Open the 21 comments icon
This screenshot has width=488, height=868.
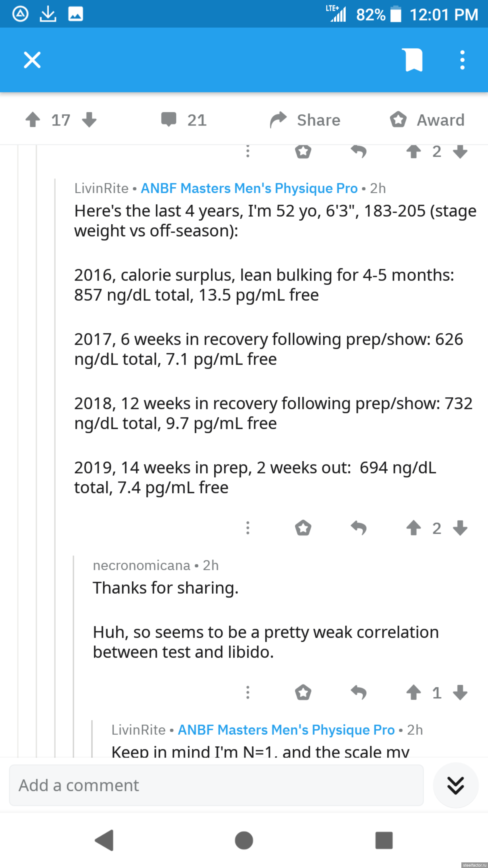[x=169, y=120]
